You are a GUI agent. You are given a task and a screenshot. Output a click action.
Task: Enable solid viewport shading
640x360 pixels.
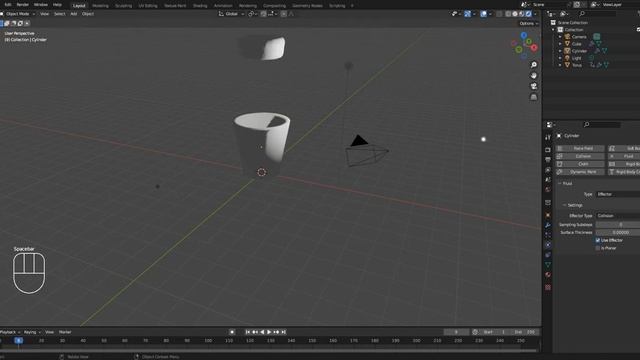(515, 14)
